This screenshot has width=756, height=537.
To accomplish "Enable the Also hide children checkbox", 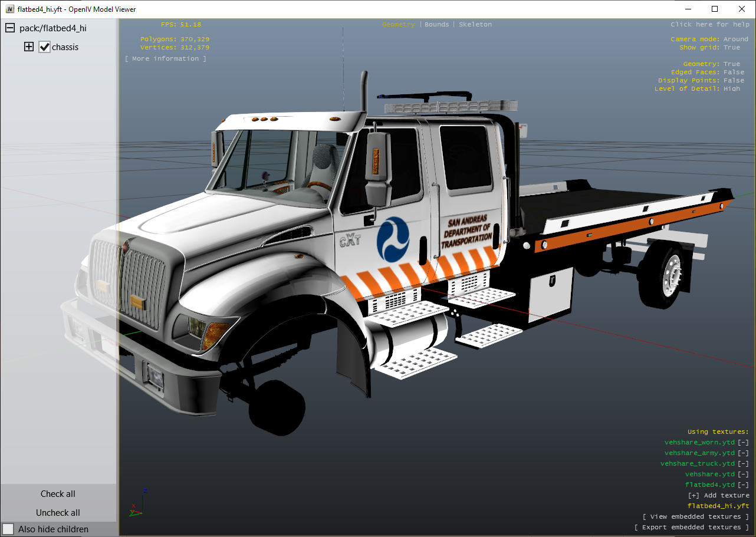I will [8, 529].
